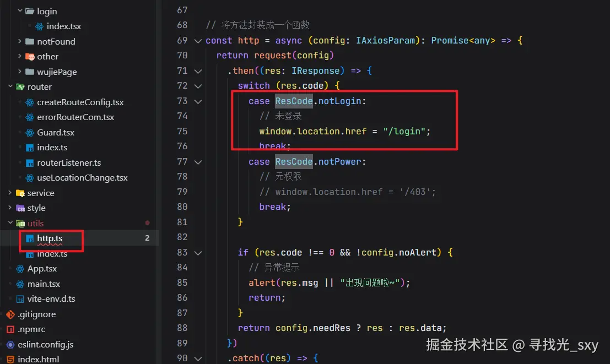Viewport: 610px width, 364px height.
Task: Click the routerListener.ts TypeScript icon
Action: (x=30, y=163)
